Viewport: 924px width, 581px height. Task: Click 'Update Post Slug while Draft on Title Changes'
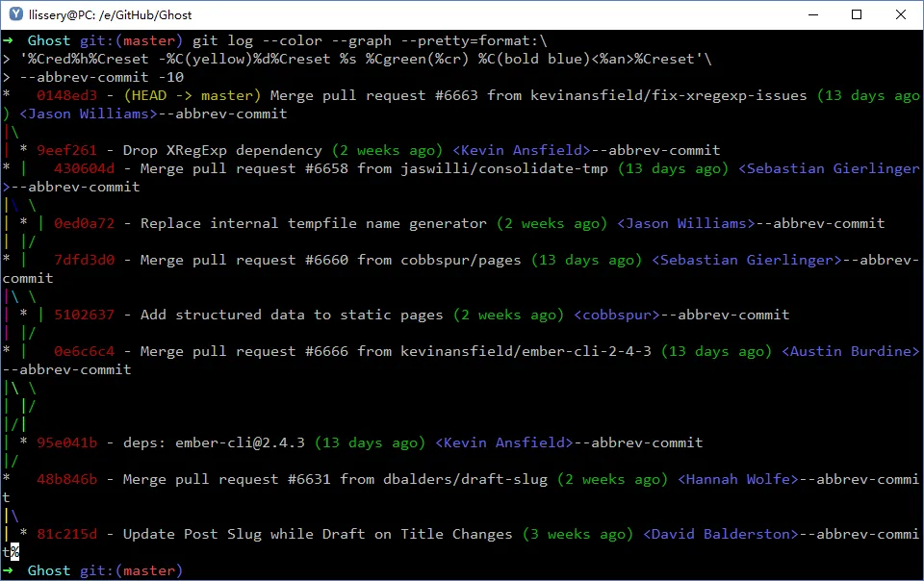point(318,533)
